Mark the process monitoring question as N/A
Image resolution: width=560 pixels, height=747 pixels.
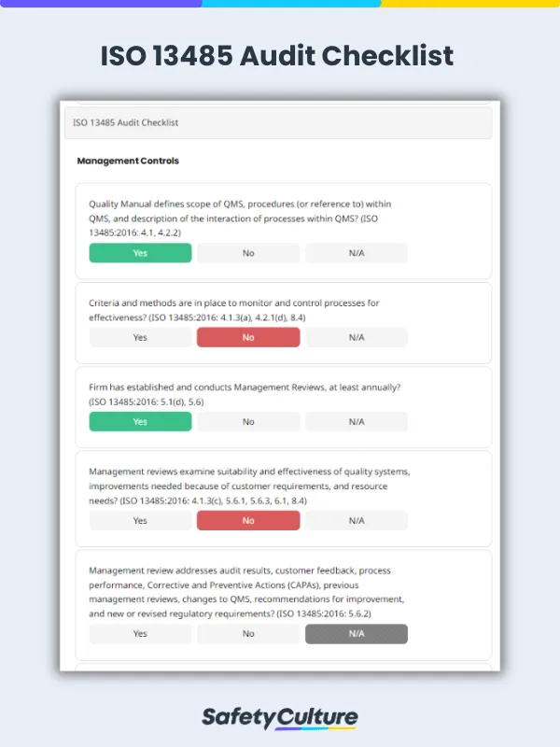357,337
